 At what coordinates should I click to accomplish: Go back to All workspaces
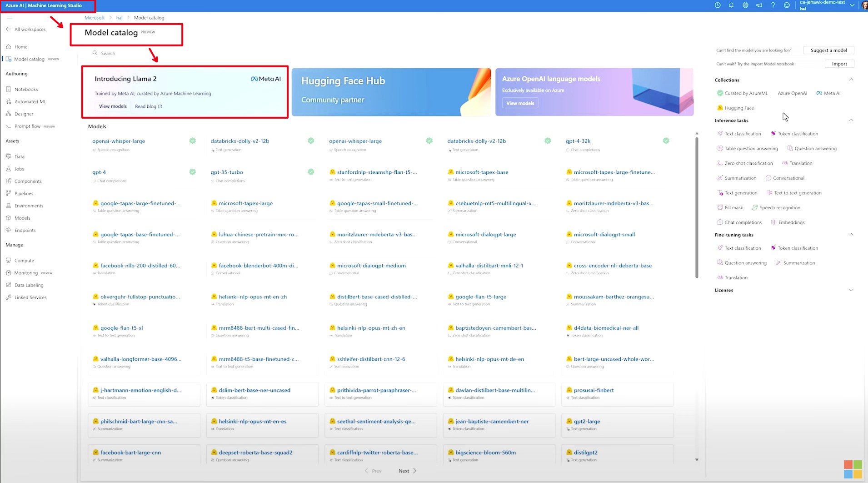click(x=26, y=29)
